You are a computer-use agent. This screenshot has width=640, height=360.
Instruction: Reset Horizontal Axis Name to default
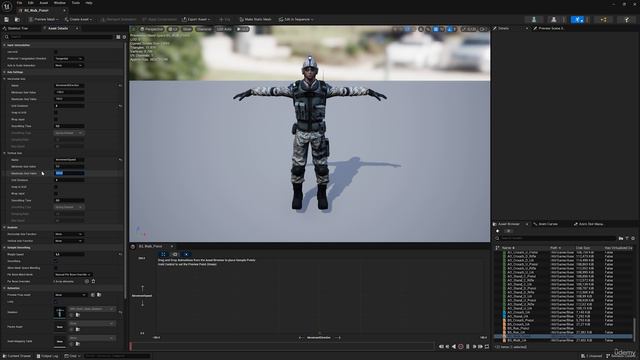120,86
